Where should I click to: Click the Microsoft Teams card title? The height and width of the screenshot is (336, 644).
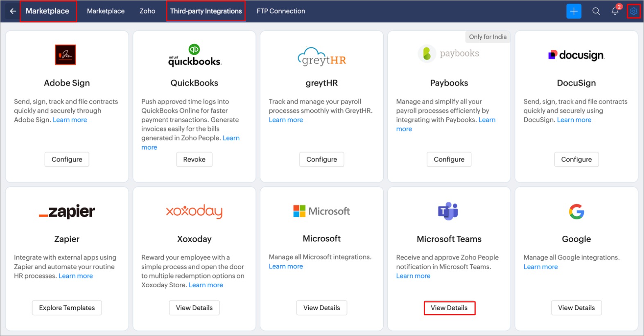coord(449,239)
